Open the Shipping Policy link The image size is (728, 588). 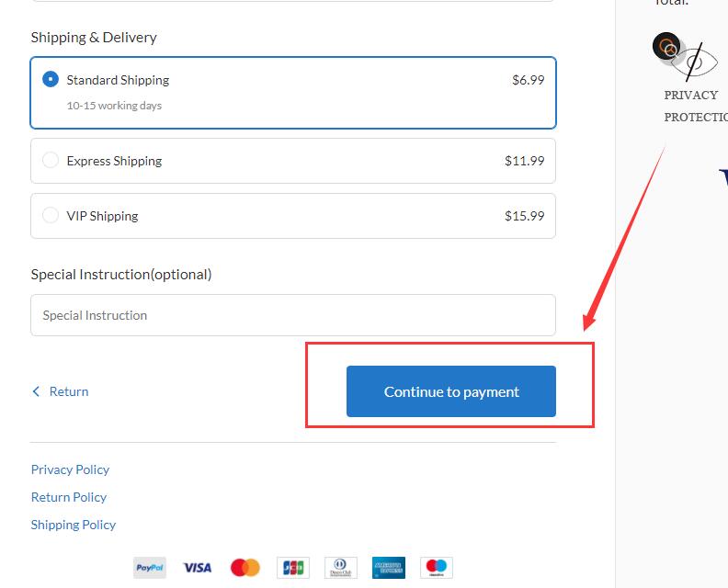pyautogui.click(x=74, y=525)
